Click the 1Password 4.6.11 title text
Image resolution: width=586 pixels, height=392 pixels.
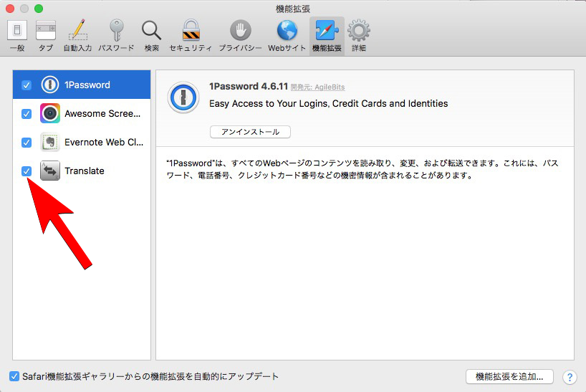click(x=249, y=86)
